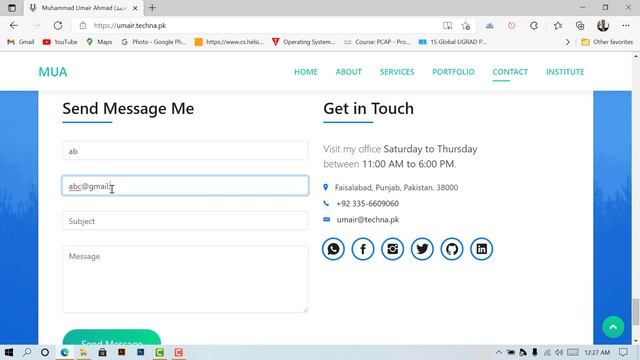Click the taskbar clock 12:27 AM
640x360 pixels.
pyautogui.click(x=597, y=352)
